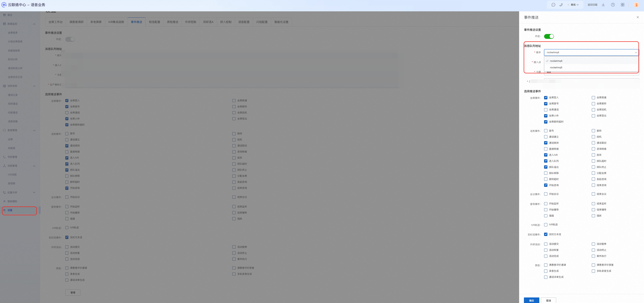Click the 取消 button in drawer
The image size is (644, 303).
pos(548,300)
